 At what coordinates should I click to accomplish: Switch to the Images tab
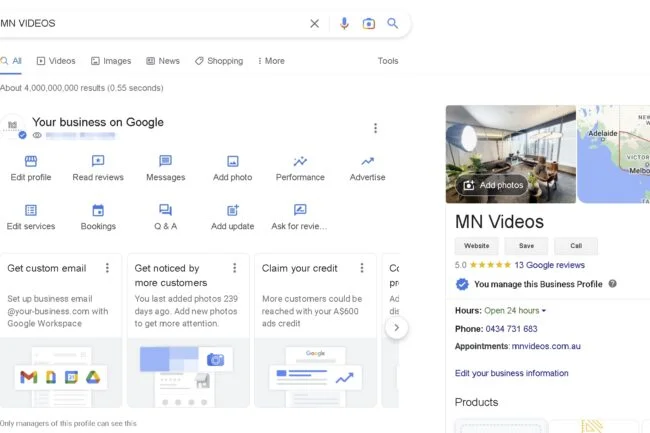click(x=111, y=61)
